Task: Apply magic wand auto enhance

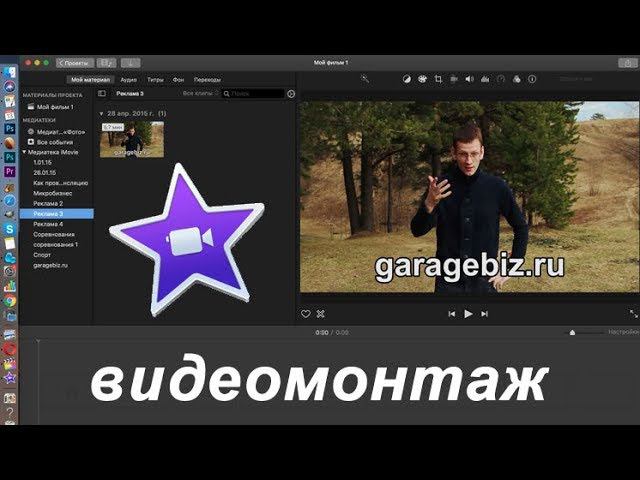Action: [364, 79]
